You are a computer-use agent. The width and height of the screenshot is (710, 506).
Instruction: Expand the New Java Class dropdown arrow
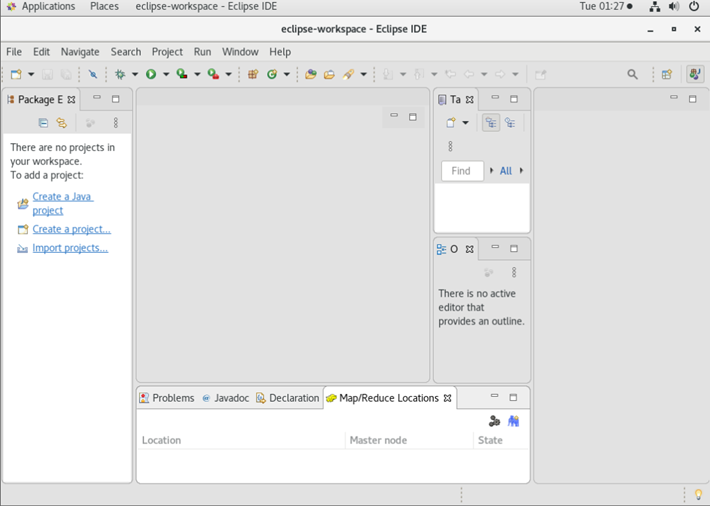click(x=287, y=74)
